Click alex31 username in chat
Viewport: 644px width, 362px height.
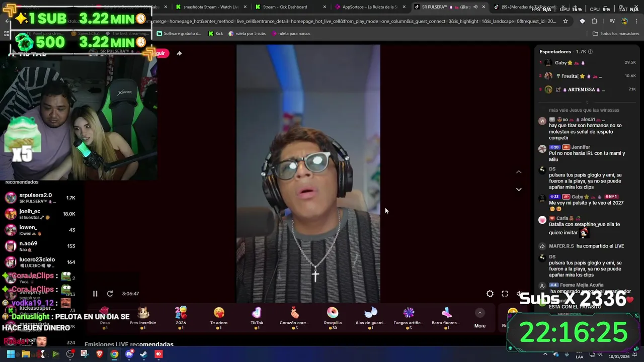[x=588, y=120]
